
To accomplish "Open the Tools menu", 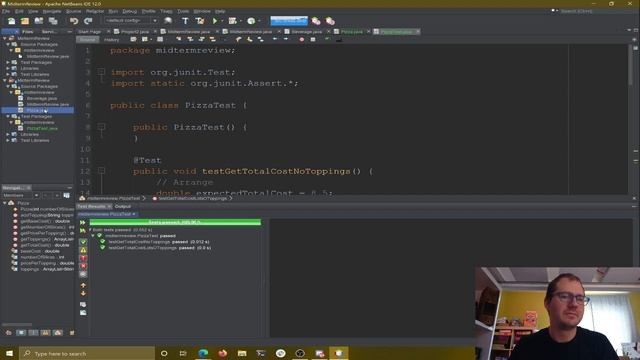I will click(183, 11).
